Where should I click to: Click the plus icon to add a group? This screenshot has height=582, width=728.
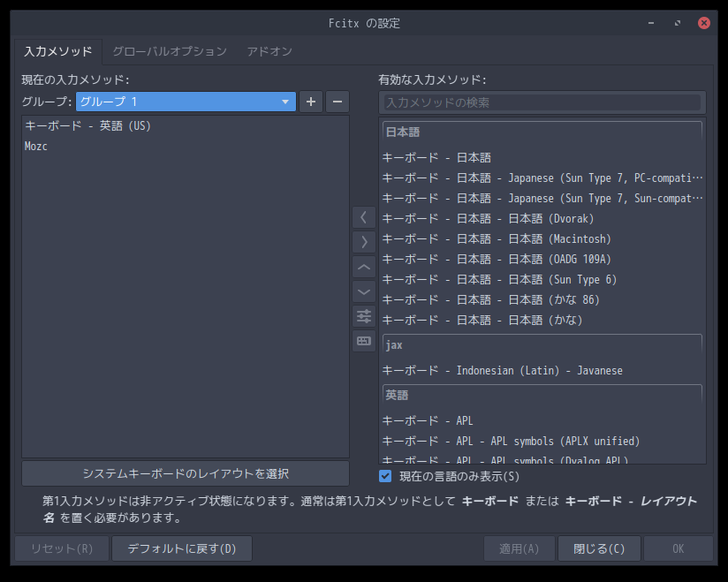310,102
